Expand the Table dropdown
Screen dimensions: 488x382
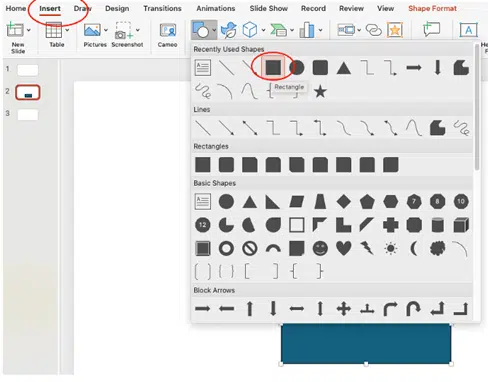click(67, 30)
